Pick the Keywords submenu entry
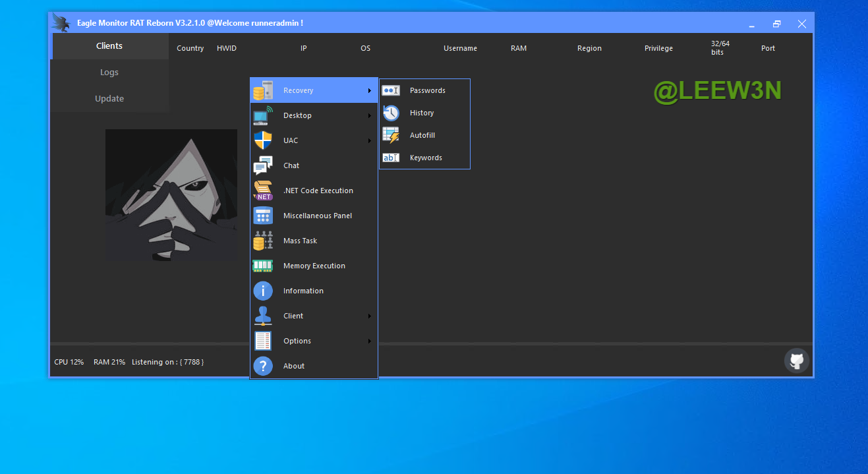Image resolution: width=868 pixels, height=474 pixels. tap(425, 158)
